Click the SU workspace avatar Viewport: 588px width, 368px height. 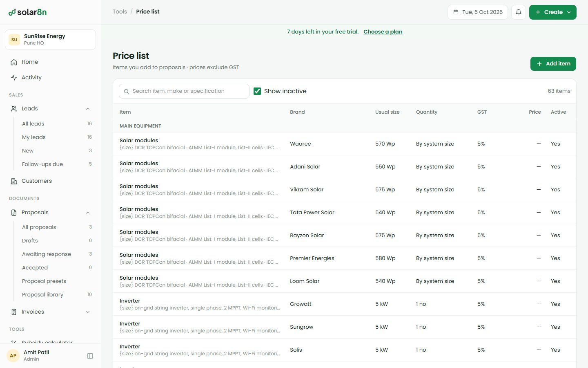coord(14,40)
